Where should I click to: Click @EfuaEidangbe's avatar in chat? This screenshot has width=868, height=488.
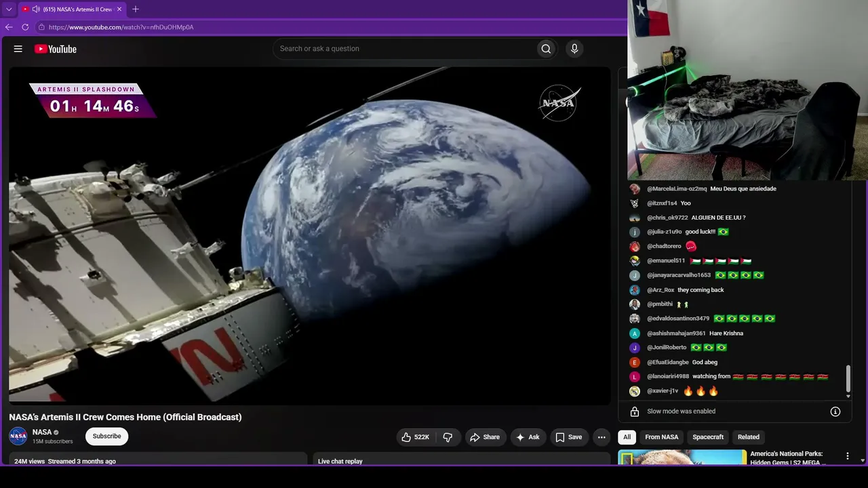(x=635, y=363)
